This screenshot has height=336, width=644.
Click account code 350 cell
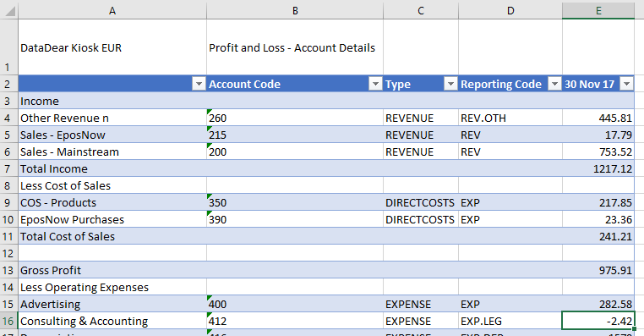[295, 203]
